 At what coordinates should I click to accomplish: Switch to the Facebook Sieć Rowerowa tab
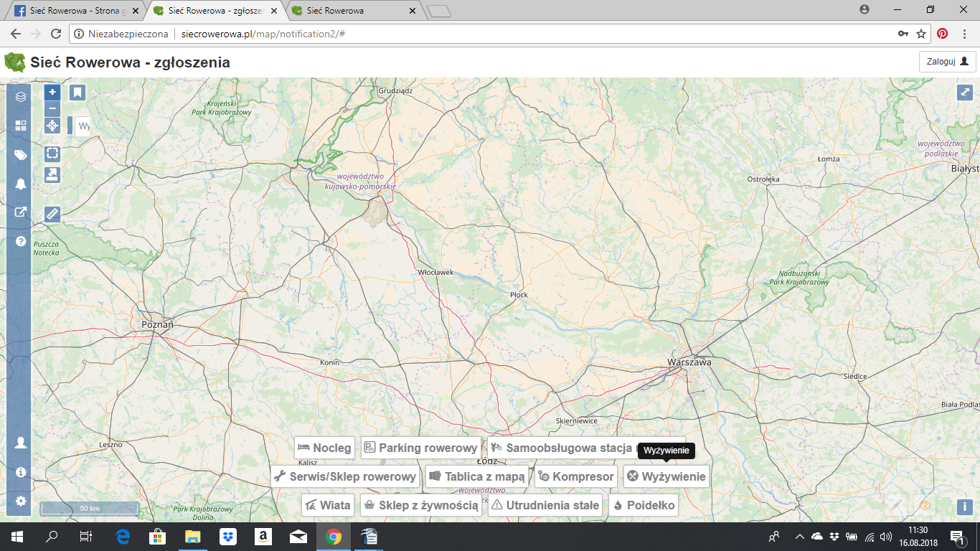click(72, 11)
